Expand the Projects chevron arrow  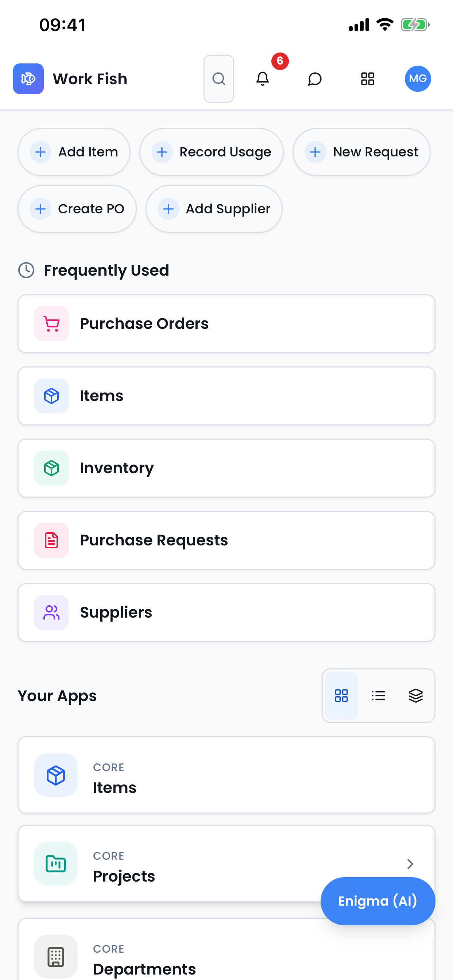click(x=410, y=864)
